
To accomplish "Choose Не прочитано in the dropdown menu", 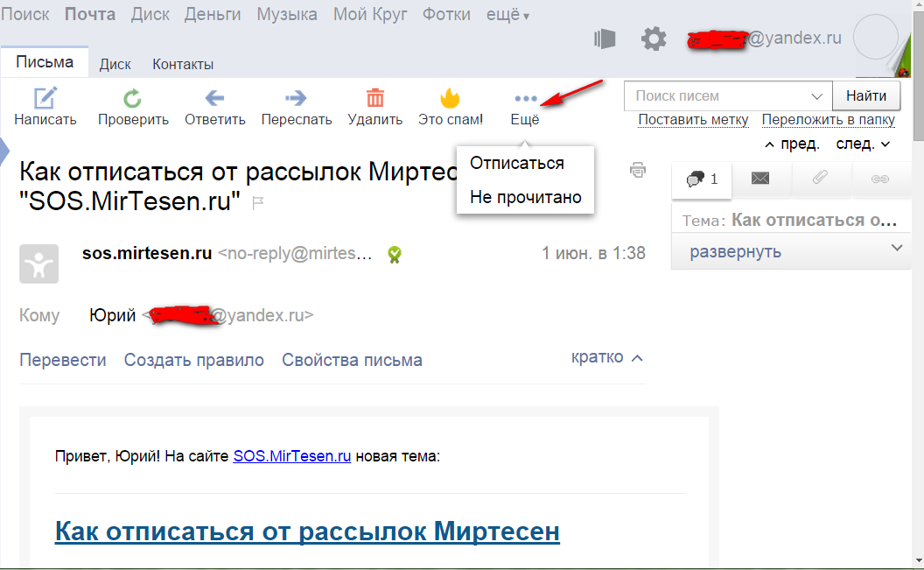I will (x=526, y=198).
